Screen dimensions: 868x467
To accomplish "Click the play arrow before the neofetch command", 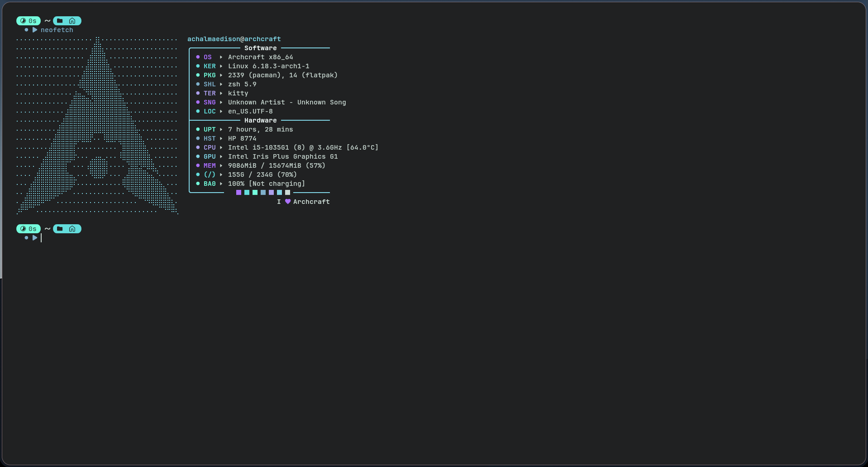I will [x=35, y=30].
